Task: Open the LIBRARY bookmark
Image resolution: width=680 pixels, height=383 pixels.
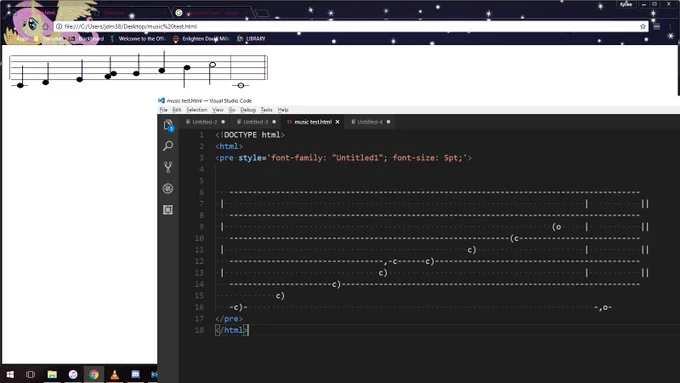Action: click(252, 39)
